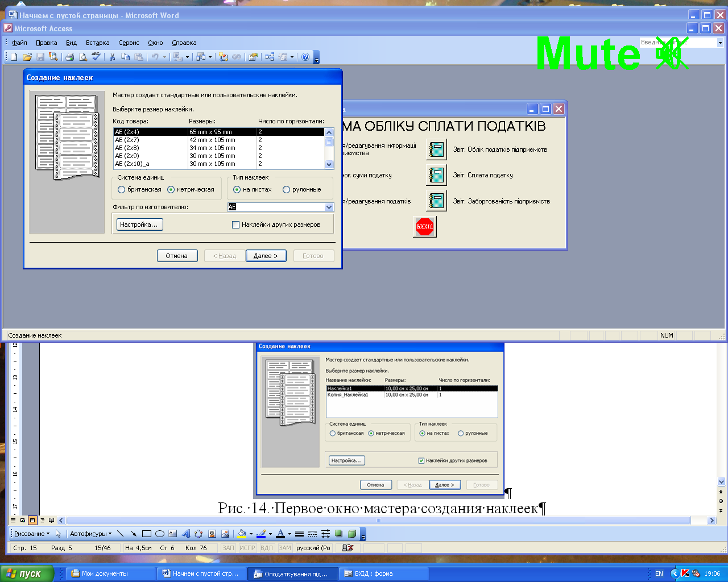Open Access Help question-mark icon

(x=306, y=57)
